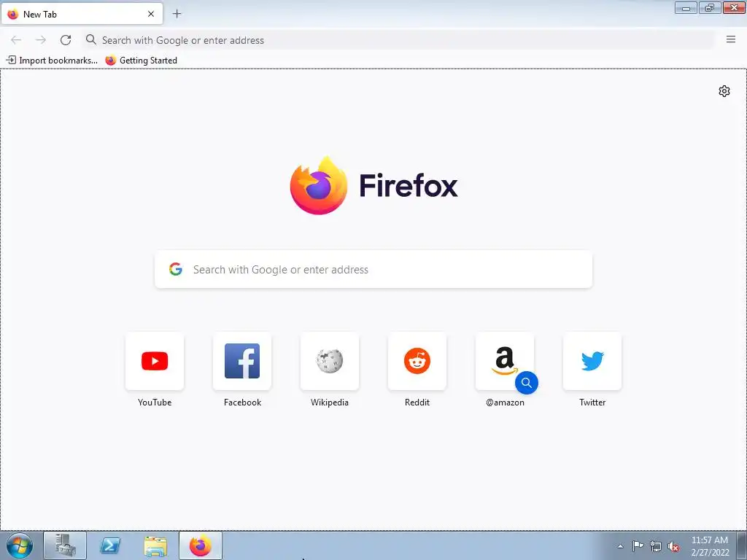Open the Wikipedia shortcut tile
747x560 pixels.
[x=330, y=362]
